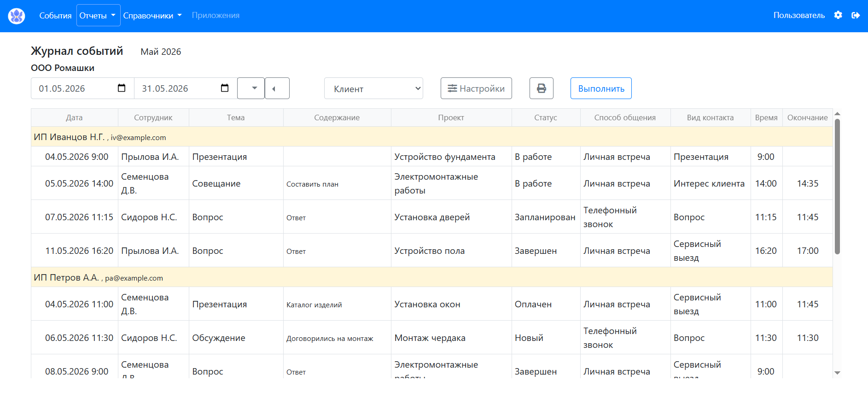Click the 14:35 end time cell

point(807,183)
